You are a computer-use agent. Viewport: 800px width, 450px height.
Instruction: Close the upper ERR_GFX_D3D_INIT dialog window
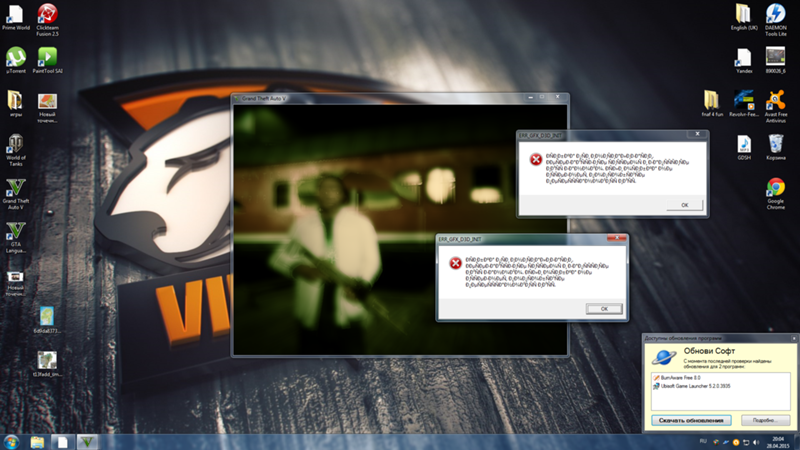pos(697,134)
